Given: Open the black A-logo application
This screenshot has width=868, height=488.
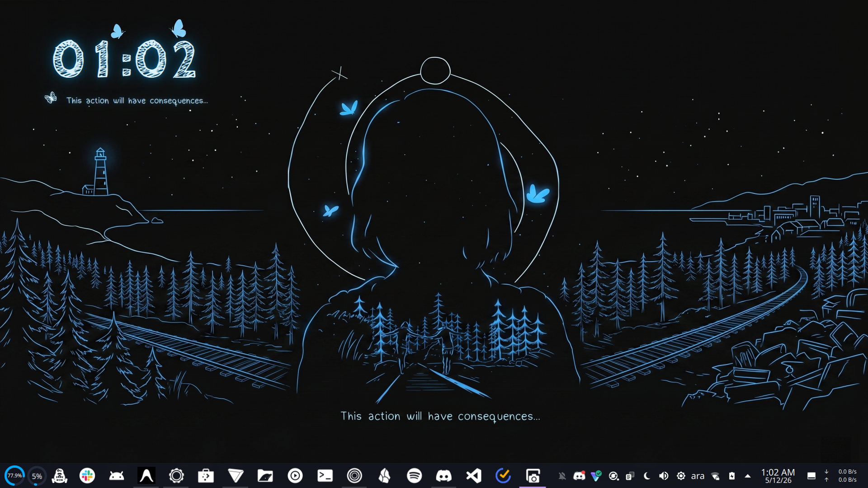Looking at the screenshot, I should (146, 476).
